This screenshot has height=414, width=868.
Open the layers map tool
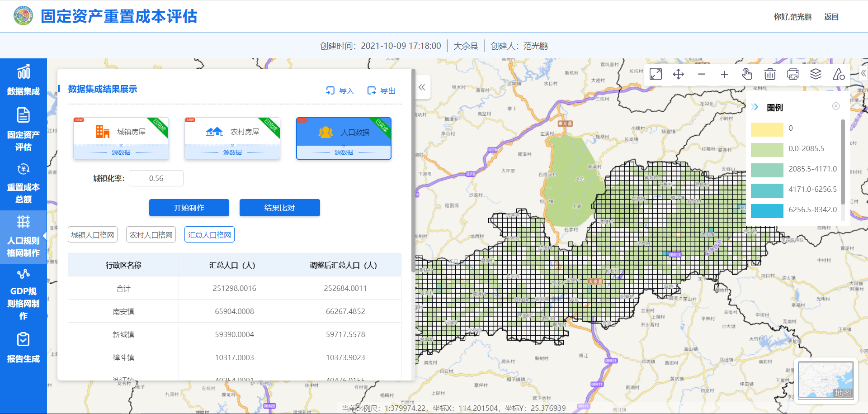click(816, 74)
